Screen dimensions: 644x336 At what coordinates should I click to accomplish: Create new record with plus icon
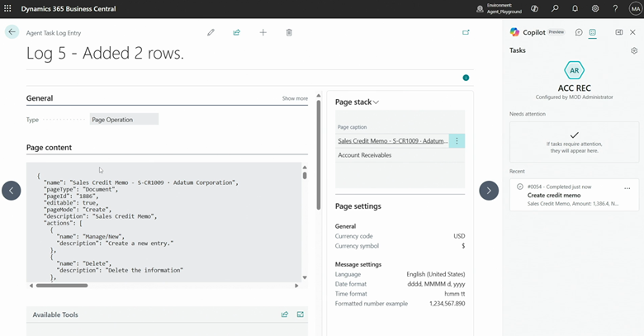(263, 32)
